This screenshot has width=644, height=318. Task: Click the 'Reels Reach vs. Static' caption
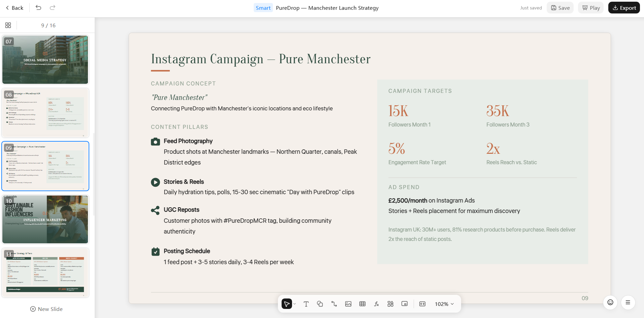point(511,162)
